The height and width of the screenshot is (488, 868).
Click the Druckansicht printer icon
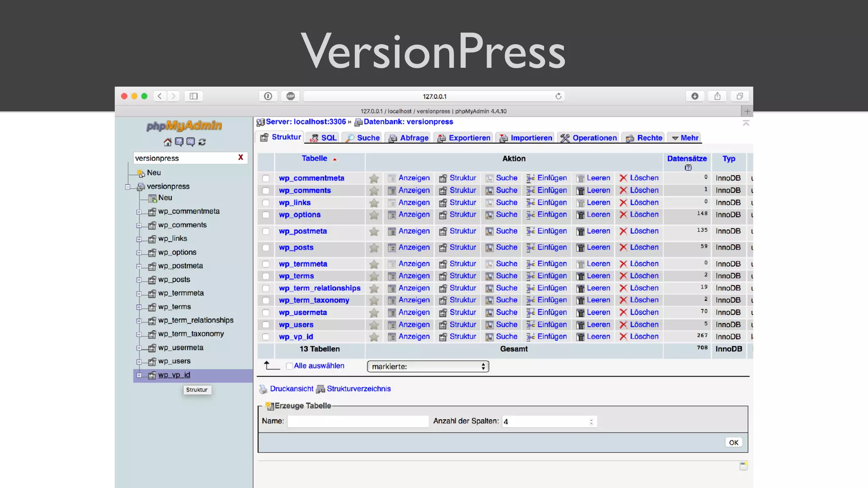tap(263, 389)
